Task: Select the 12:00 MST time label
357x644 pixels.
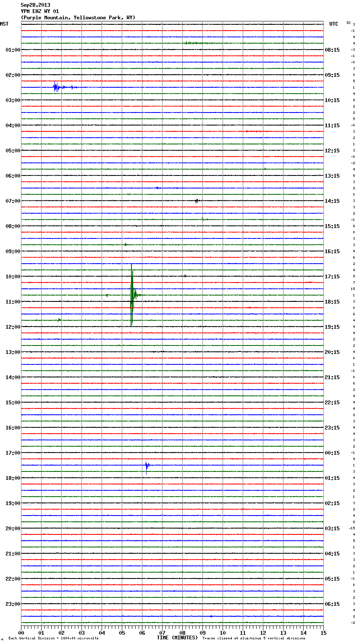Action: [13, 327]
